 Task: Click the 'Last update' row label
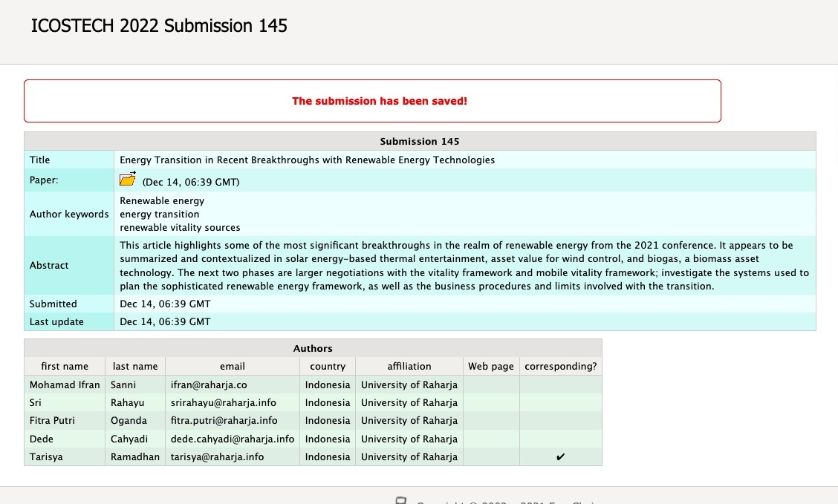pos(56,322)
